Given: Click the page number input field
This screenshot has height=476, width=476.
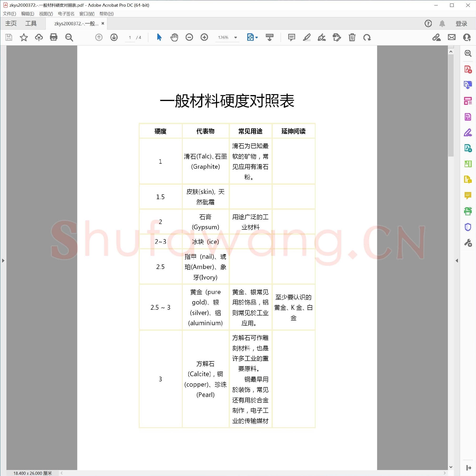Looking at the screenshot, I should [130, 37].
